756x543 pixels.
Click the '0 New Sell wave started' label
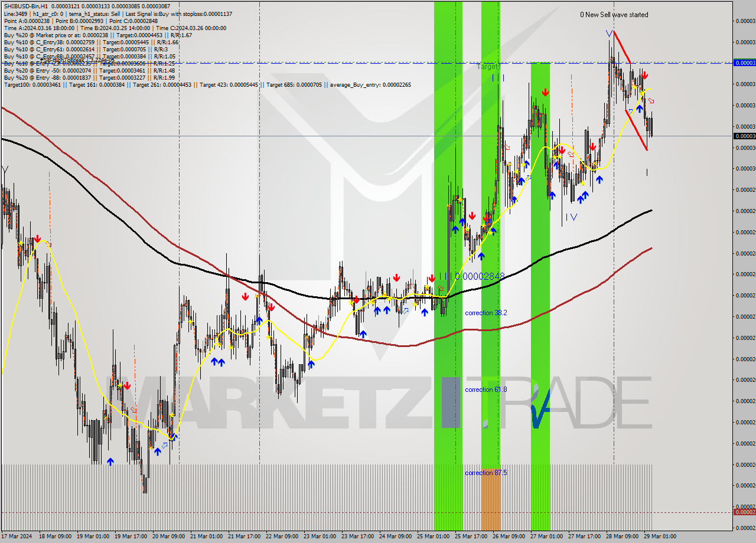(x=614, y=15)
